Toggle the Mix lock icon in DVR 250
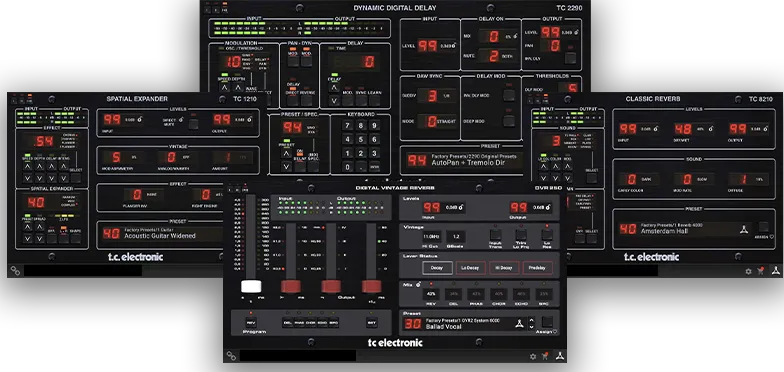 (x=418, y=284)
